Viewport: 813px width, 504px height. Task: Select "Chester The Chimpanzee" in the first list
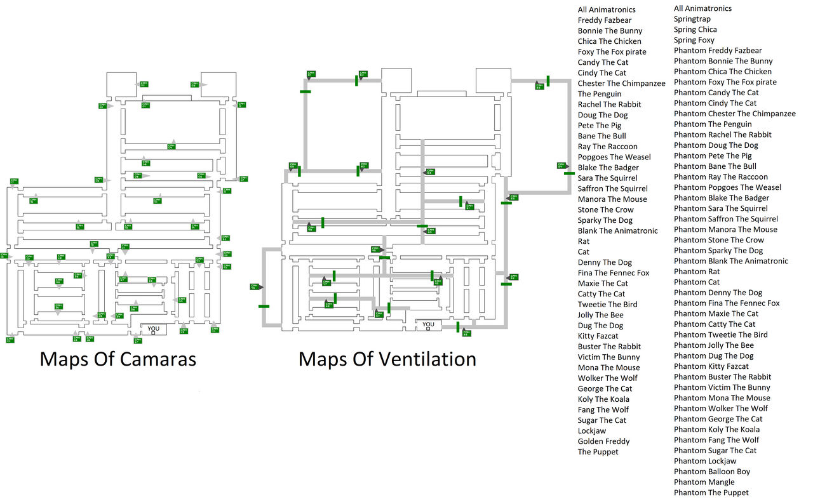click(x=622, y=83)
